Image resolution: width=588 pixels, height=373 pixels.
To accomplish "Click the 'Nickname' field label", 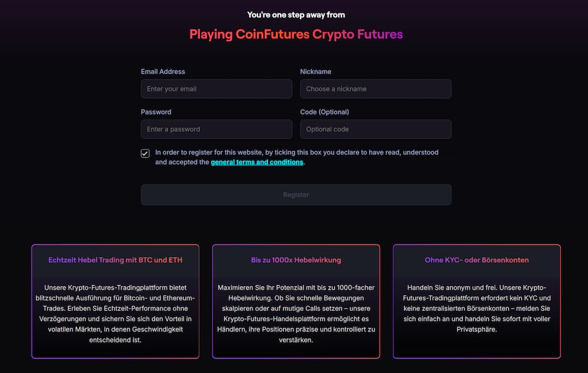I will tap(316, 72).
